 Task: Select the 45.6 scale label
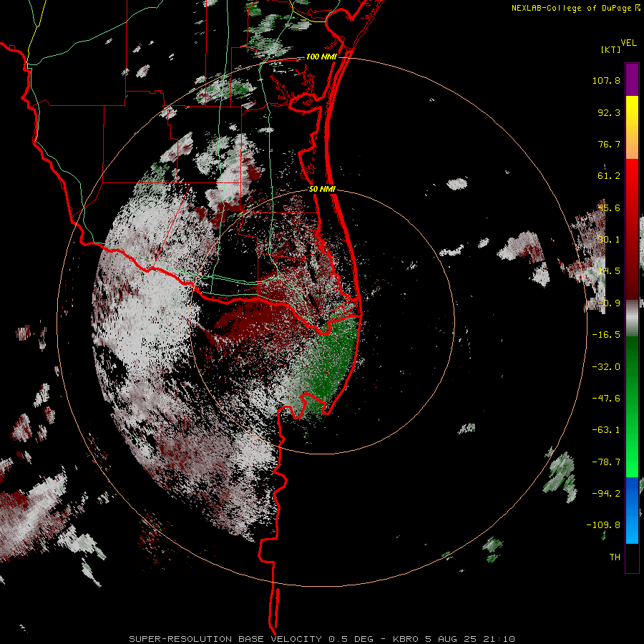(x=609, y=208)
